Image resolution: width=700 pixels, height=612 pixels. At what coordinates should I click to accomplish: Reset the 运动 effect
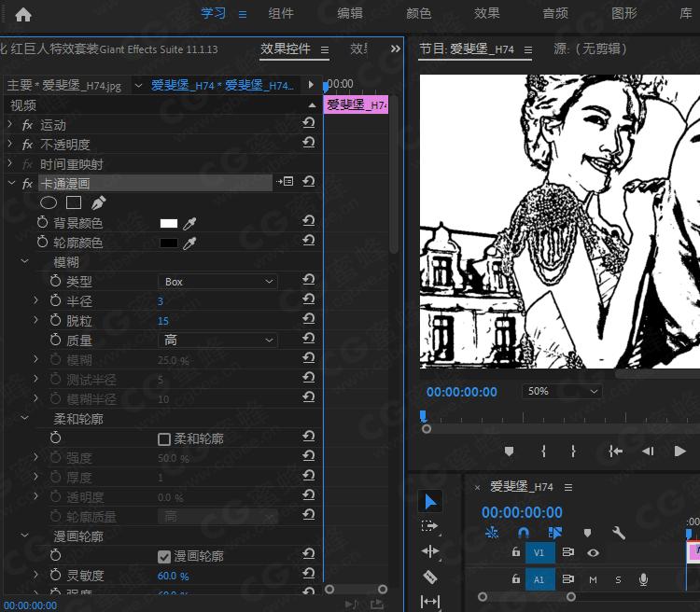click(309, 123)
